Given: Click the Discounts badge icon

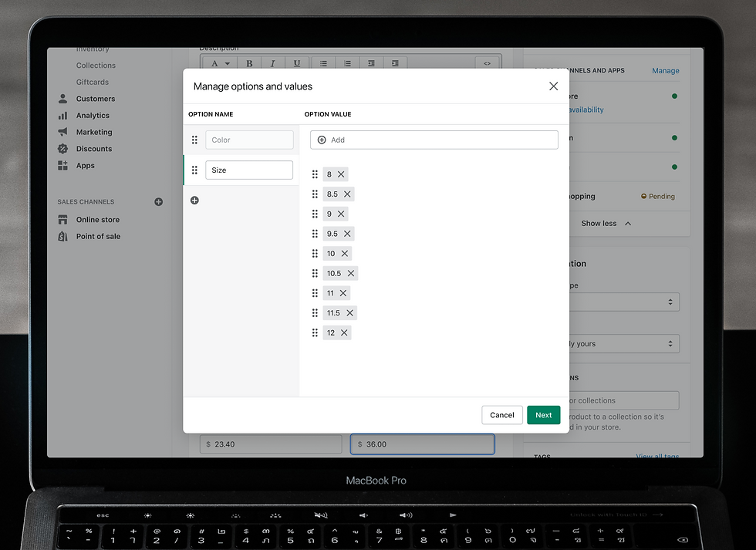Looking at the screenshot, I should [x=62, y=149].
